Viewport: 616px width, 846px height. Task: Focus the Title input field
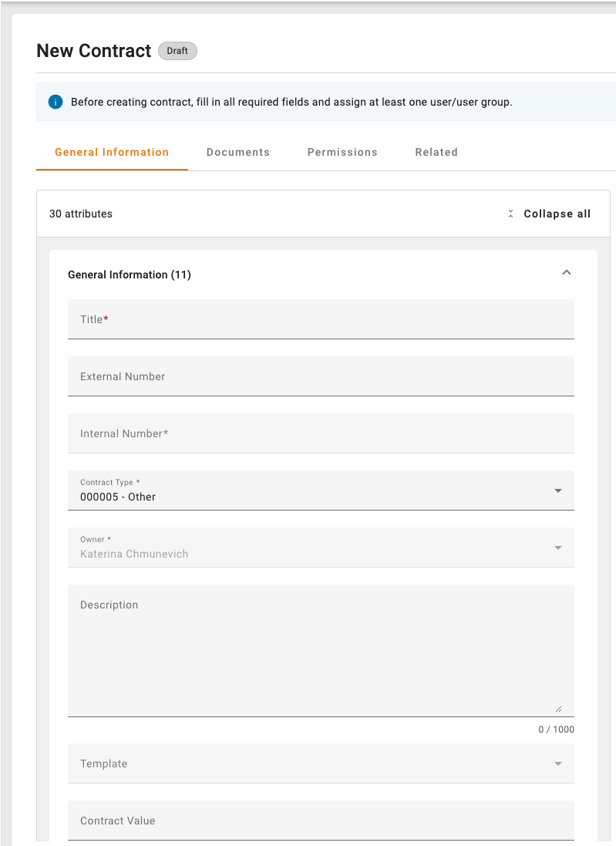[x=321, y=319]
